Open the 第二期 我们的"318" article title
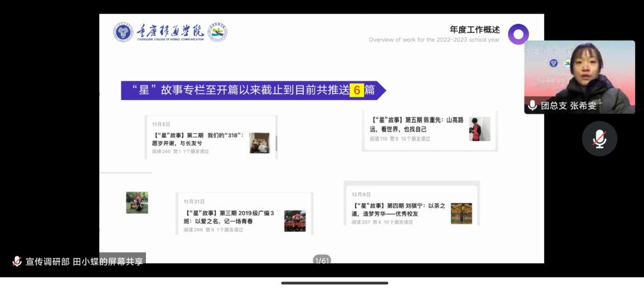The height and width of the screenshot is (289, 644). (x=197, y=139)
